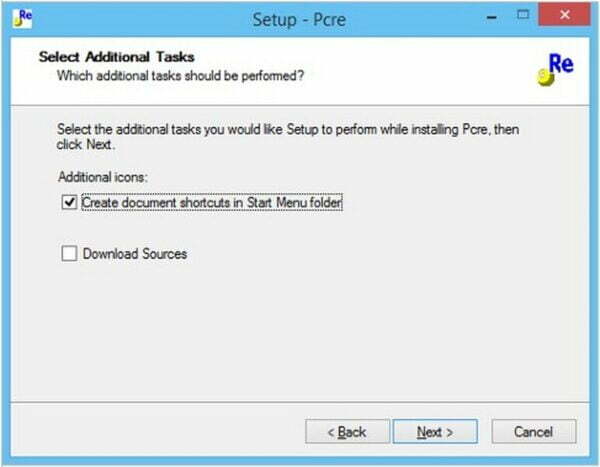Click the empty gray area below Download Sources
The height and width of the screenshot is (467, 600).
click(x=298, y=329)
